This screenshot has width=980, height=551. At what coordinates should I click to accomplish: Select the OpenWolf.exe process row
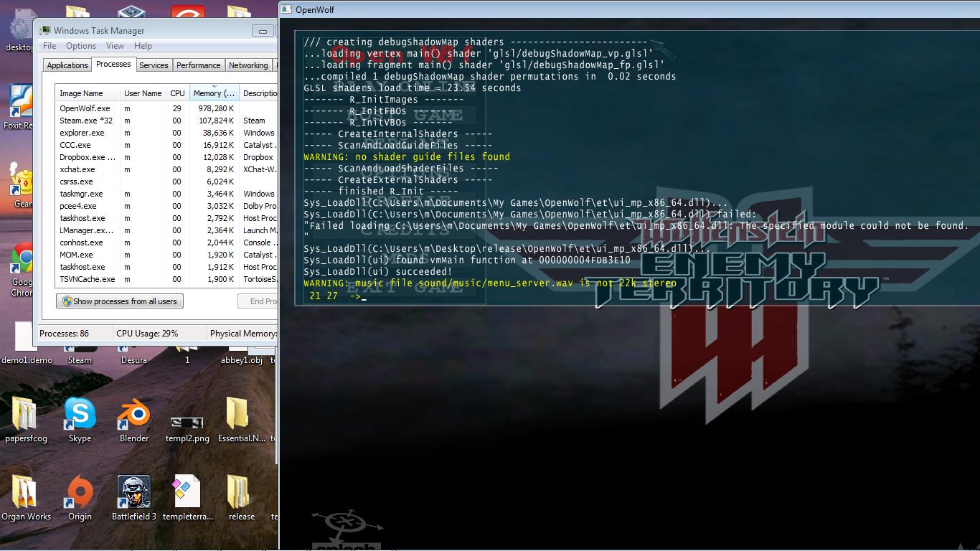166,108
